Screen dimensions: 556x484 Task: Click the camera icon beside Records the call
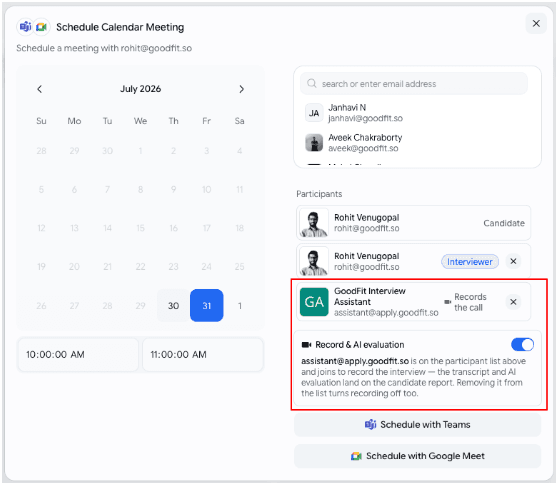(x=447, y=302)
